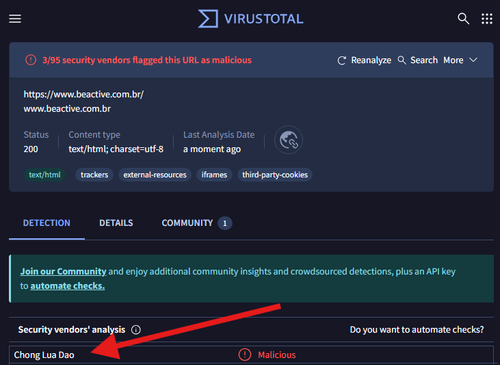The height and width of the screenshot is (365, 500).
Task: Click the URL https://www.beactive.com.br/
Action: pyautogui.click(x=84, y=94)
